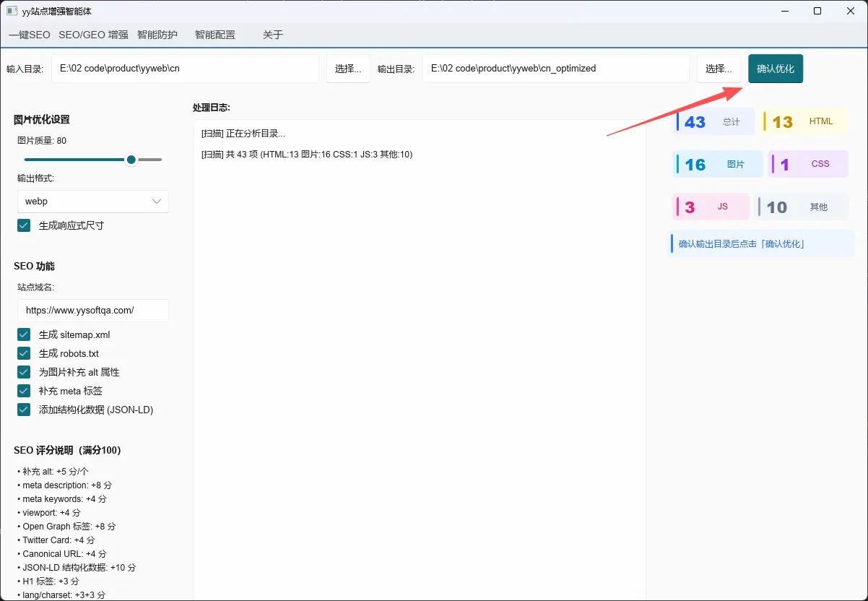
Task: Minimize the application window
Action: point(784,11)
